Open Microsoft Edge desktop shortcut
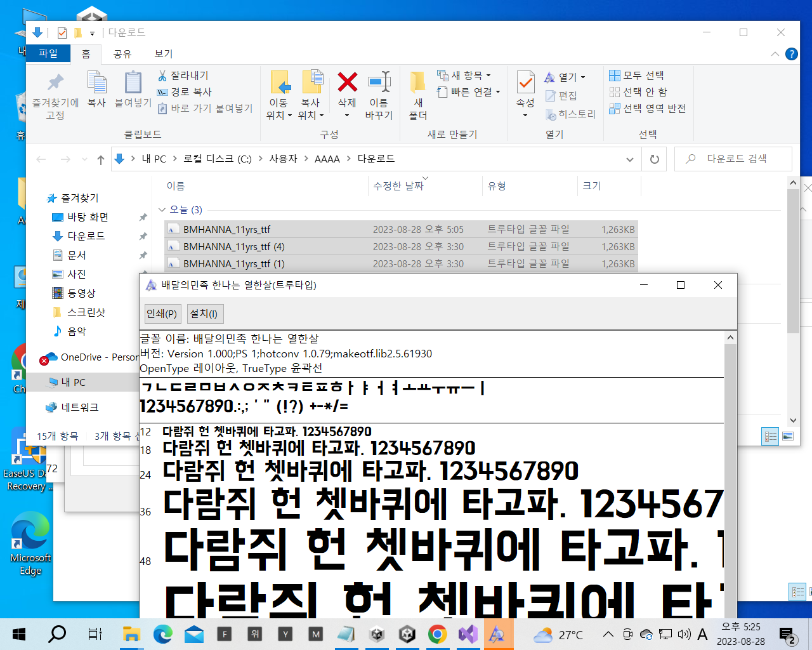Image resolution: width=812 pixels, height=650 pixels. [30, 544]
